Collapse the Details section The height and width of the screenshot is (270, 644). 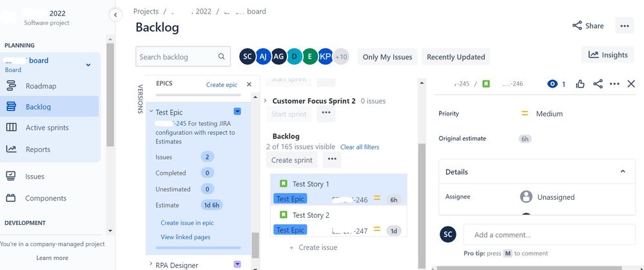click(x=623, y=171)
